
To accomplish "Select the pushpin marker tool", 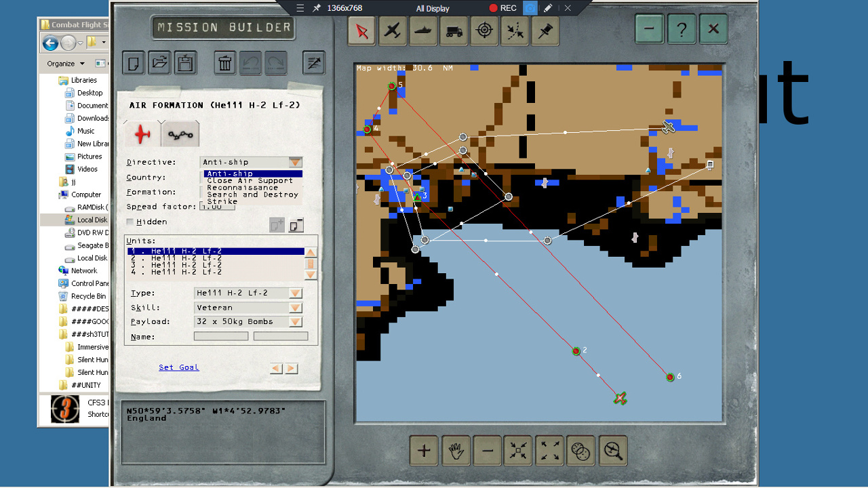I will (545, 30).
